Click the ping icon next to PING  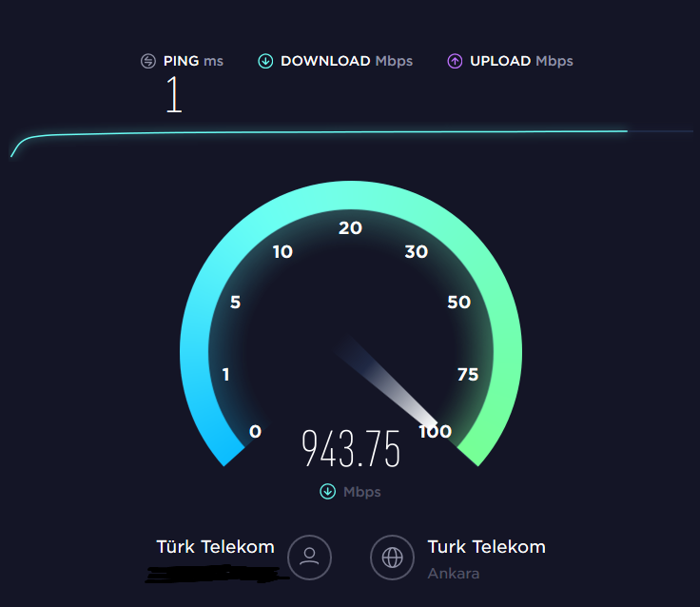point(148,61)
